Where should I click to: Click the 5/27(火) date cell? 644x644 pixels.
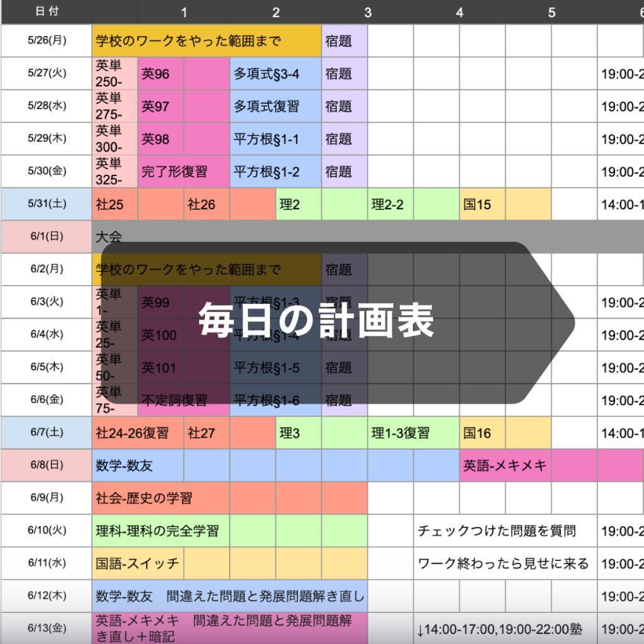point(47,74)
